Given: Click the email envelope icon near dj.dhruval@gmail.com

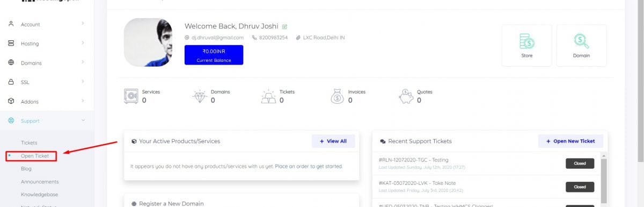Looking at the screenshot, I should click(x=187, y=38).
